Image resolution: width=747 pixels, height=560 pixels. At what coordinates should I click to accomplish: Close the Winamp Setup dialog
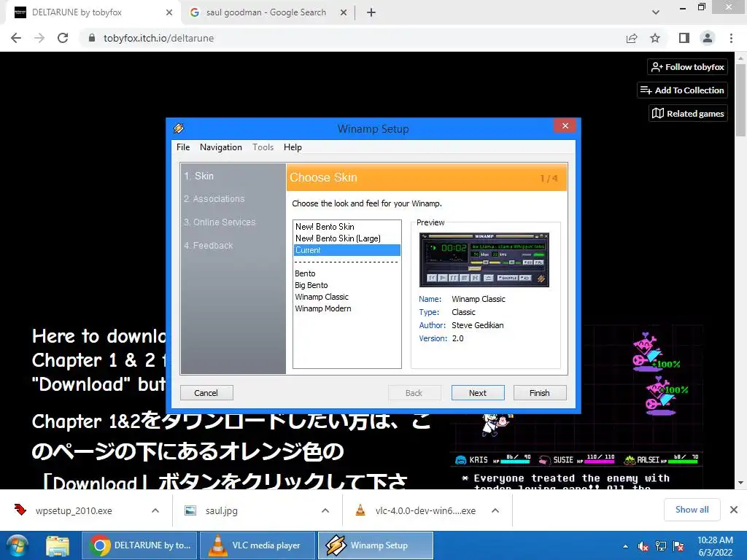click(565, 125)
